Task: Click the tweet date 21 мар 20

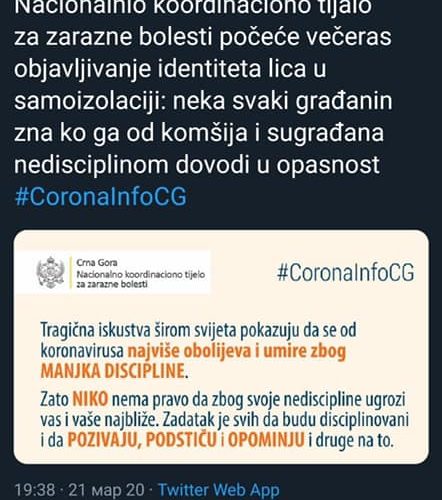Action: 106,490
